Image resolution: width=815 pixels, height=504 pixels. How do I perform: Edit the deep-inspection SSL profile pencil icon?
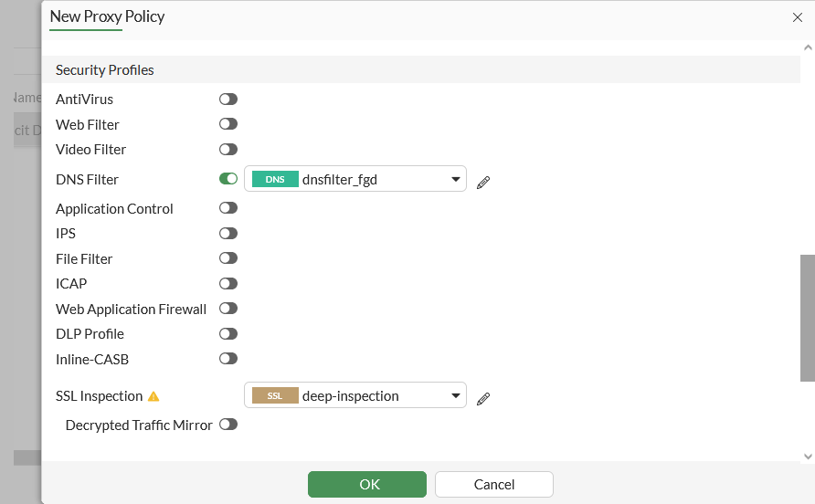point(483,399)
